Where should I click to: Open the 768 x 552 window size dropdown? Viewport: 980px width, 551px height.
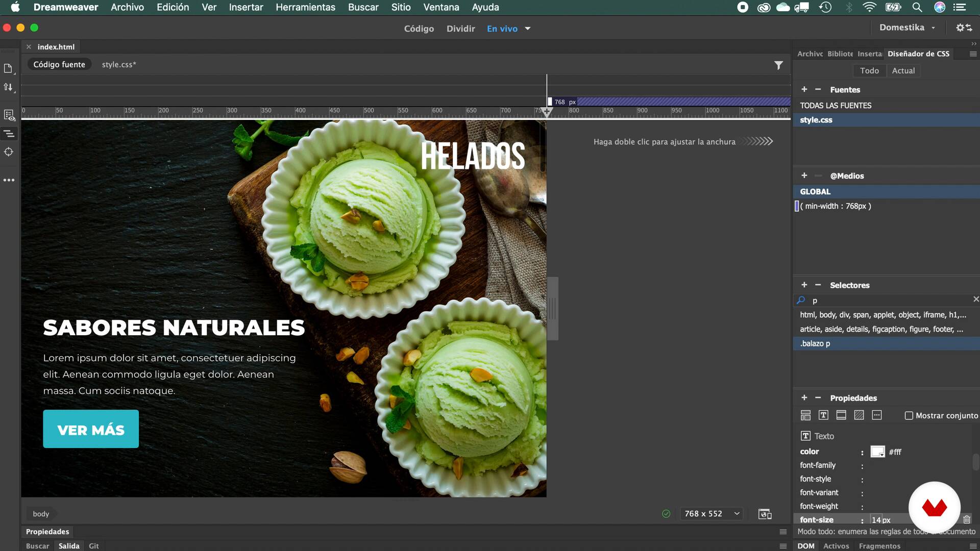tap(712, 514)
